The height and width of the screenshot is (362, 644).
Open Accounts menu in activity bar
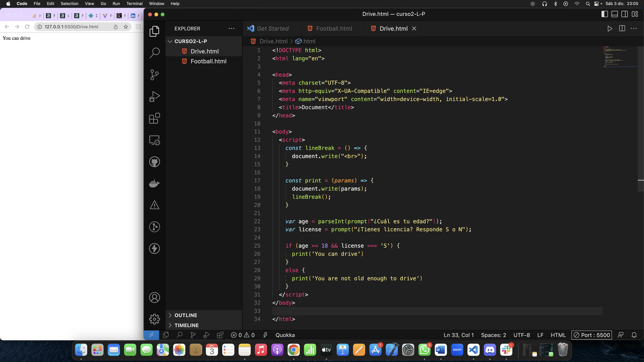point(154,298)
